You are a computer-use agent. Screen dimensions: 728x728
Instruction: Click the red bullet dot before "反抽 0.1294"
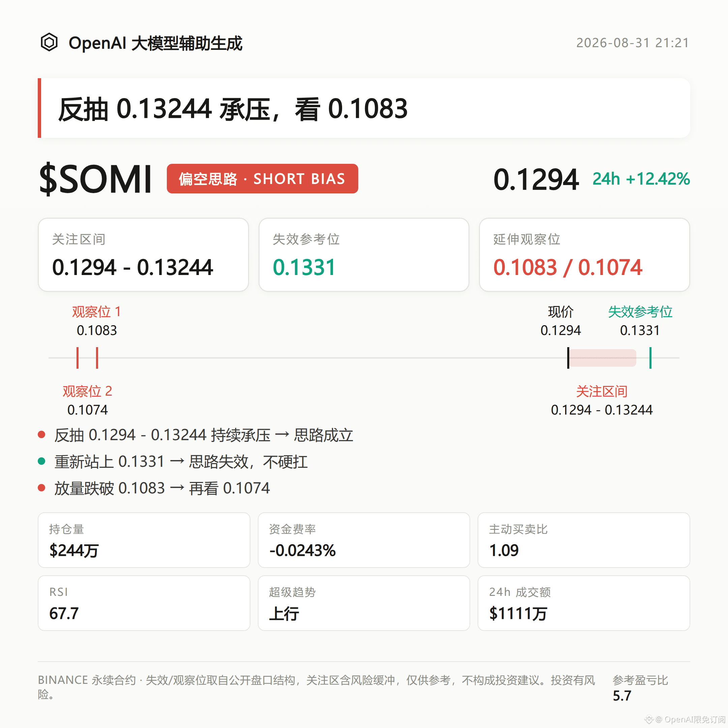point(42,435)
